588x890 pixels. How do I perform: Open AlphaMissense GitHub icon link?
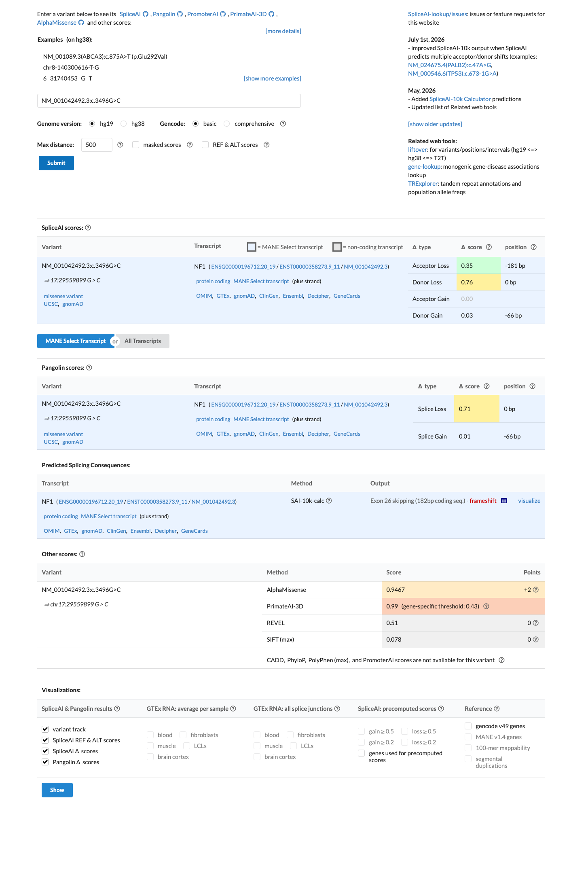[x=81, y=23]
